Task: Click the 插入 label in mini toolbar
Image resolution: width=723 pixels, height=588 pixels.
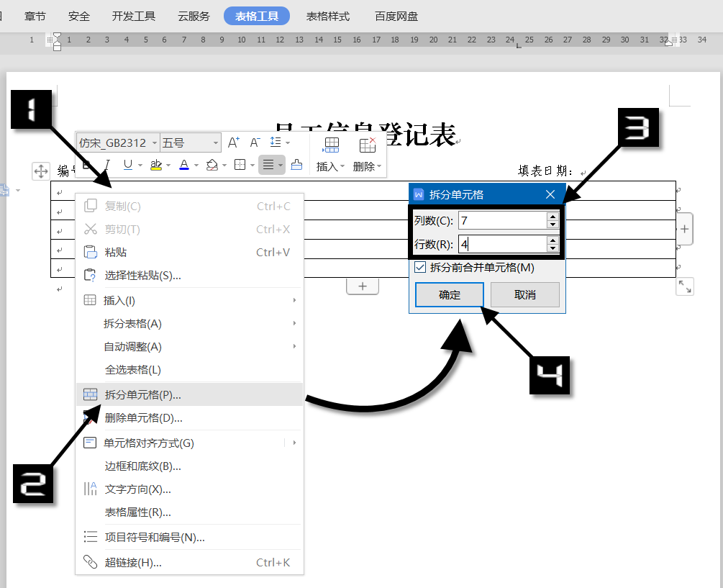Action: click(327, 166)
